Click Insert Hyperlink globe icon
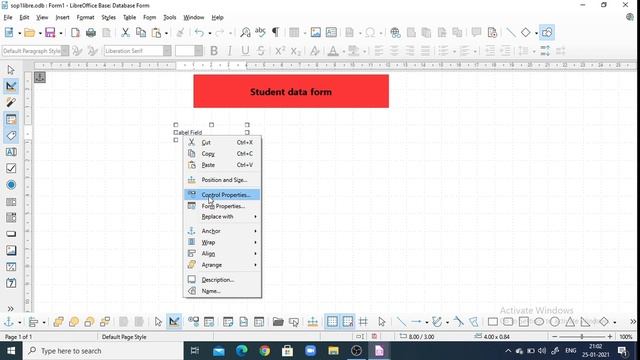 (x=395, y=33)
